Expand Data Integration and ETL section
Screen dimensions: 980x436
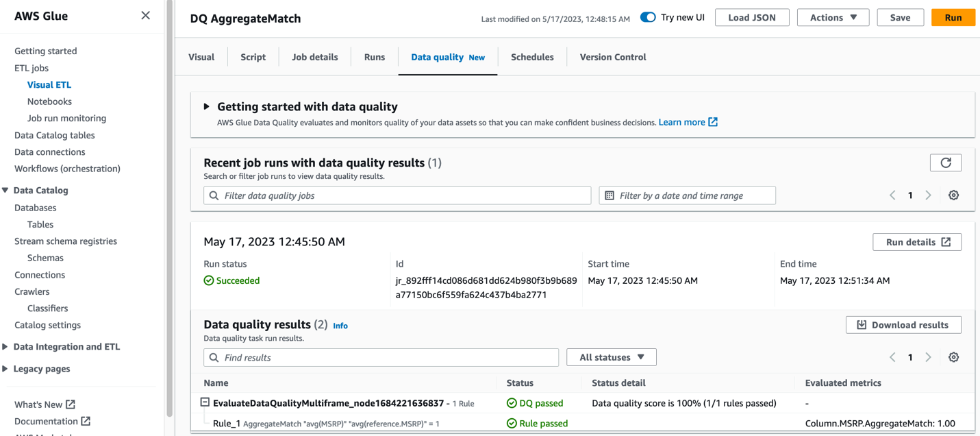tap(5, 346)
